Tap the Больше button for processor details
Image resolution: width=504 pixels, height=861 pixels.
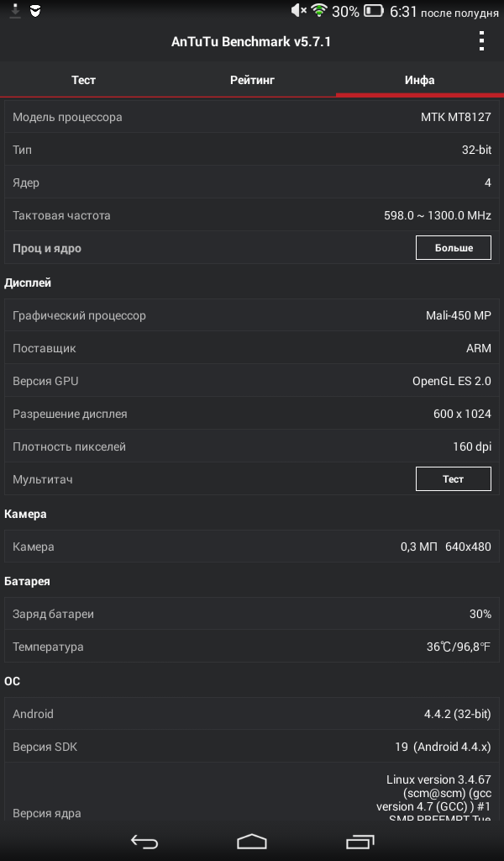(453, 248)
